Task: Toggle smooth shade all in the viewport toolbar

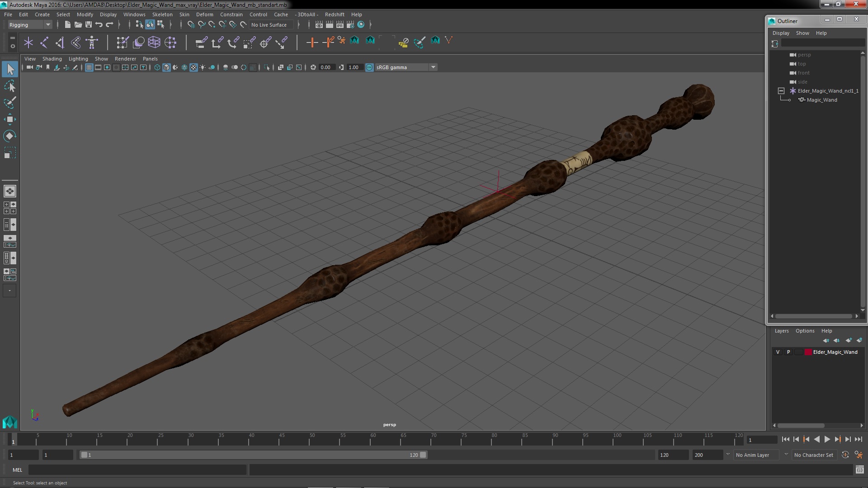Action: [x=166, y=67]
